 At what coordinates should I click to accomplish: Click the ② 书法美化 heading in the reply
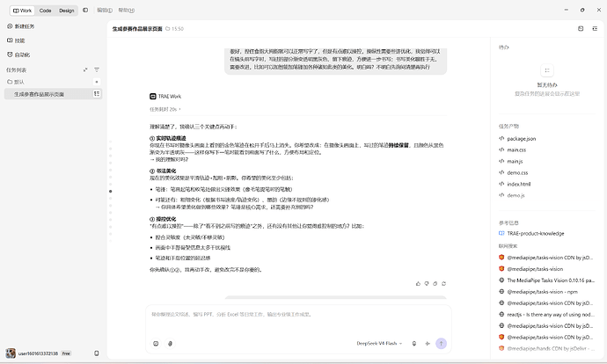163,171
